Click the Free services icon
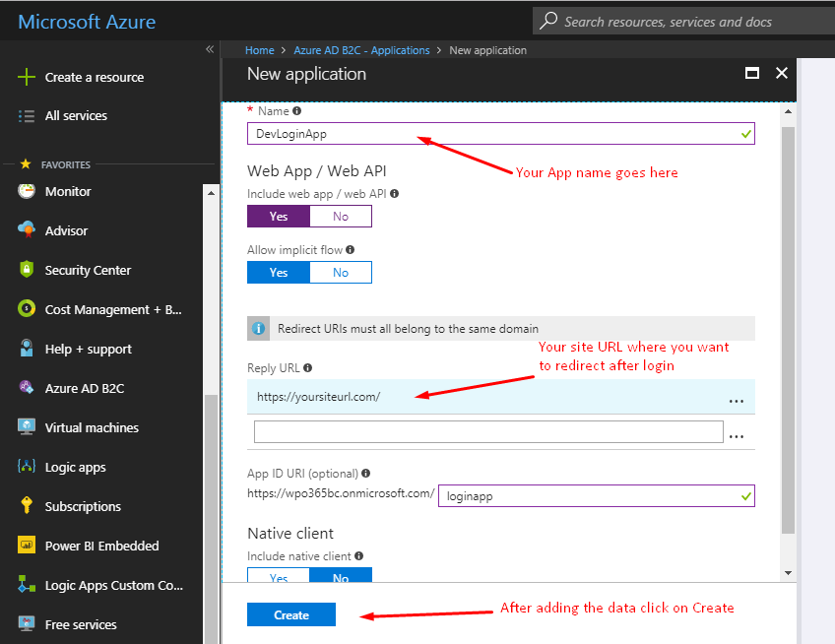The image size is (835, 644). 26,623
